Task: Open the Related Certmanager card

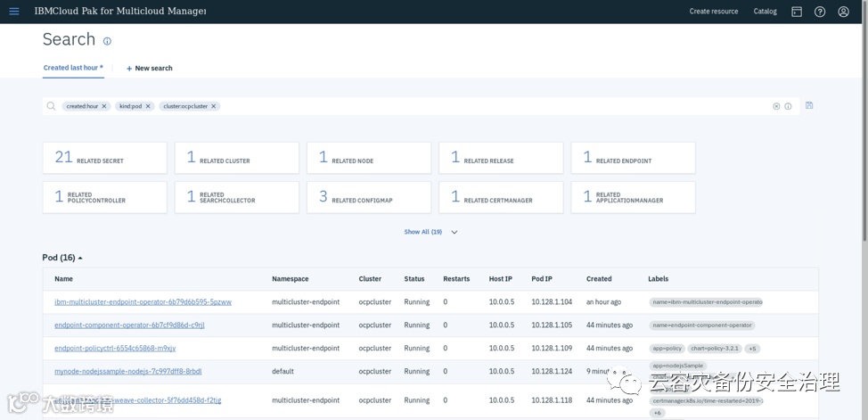Action: (x=501, y=197)
